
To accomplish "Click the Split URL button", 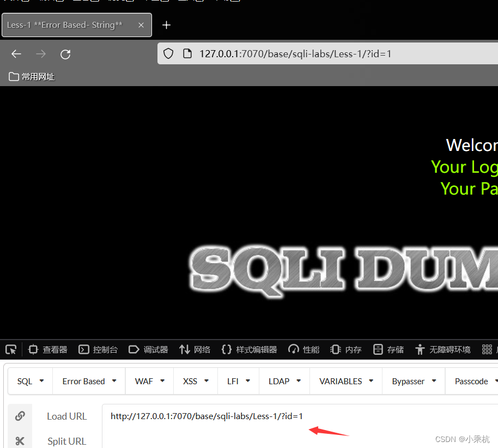I will (x=66, y=441).
